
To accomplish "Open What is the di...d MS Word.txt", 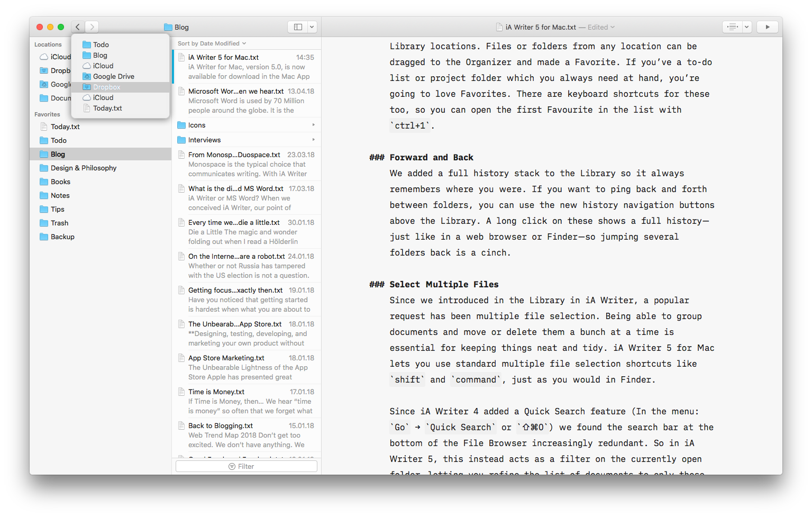I will (247, 198).
